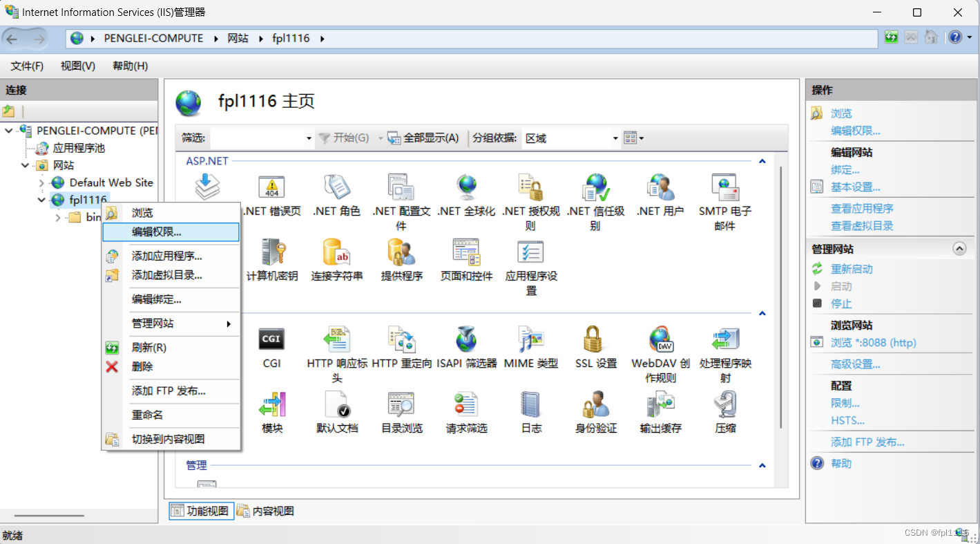This screenshot has width=980, height=544.
Task: Open the 页面和控件 icon
Action: pyautogui.click(x=466, y=252)
